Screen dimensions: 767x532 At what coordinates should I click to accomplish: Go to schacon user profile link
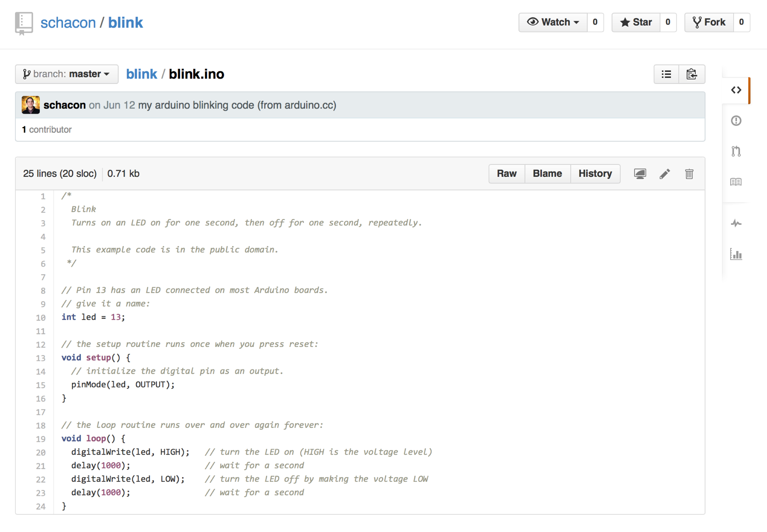click(x=68, y=23)
